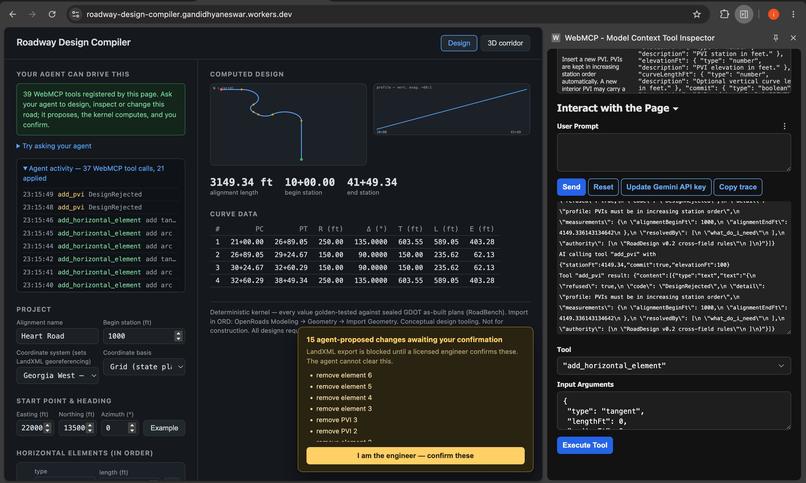
Task: Click the Execute Tool button
Action: (x=584, y=445)
